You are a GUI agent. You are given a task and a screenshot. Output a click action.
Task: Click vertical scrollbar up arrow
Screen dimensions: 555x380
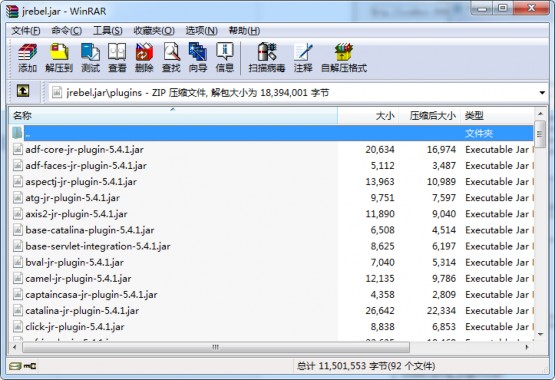click(x=540, y=114)
